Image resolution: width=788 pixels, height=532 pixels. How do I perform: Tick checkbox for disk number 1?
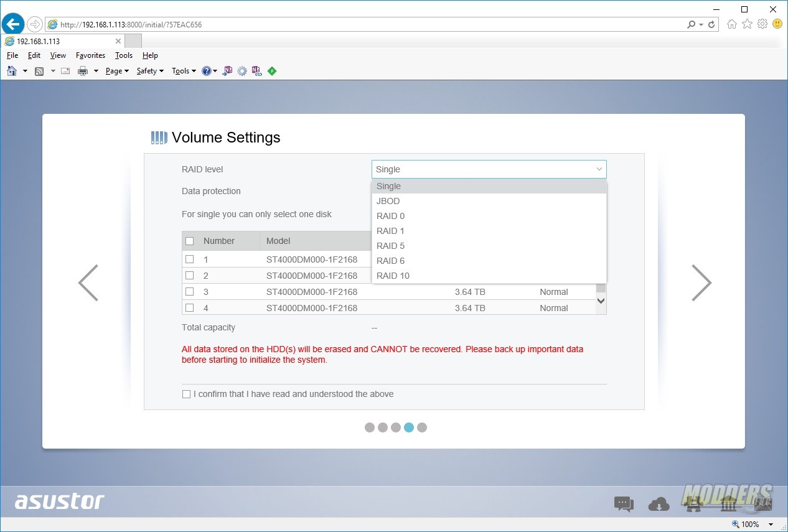click(190, 259)
